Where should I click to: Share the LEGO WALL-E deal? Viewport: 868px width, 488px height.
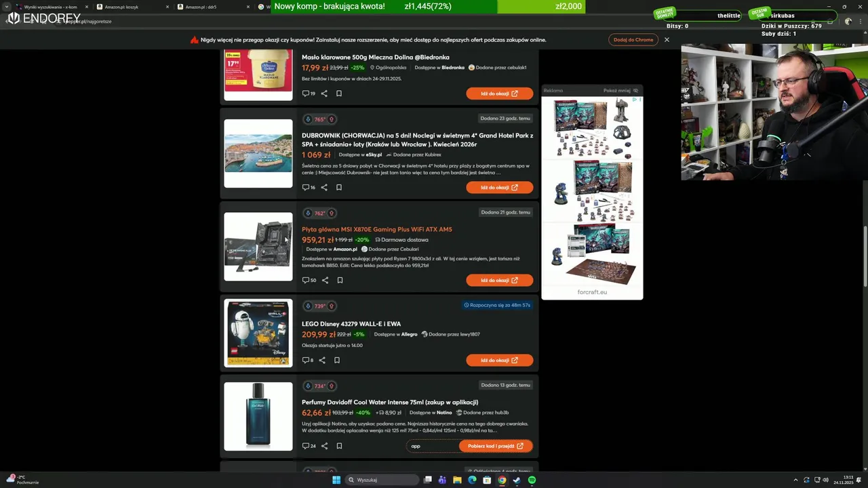click(x=322, y=360)
